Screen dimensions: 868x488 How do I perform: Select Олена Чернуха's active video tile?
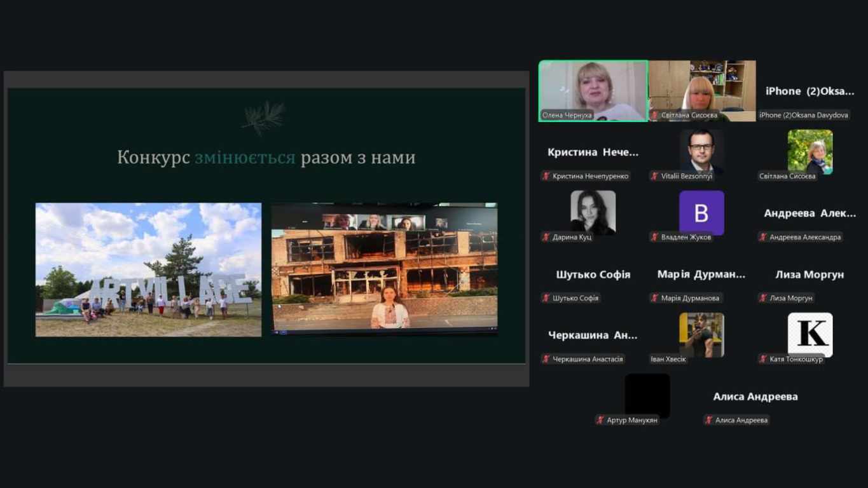click(x=593, y=90)
